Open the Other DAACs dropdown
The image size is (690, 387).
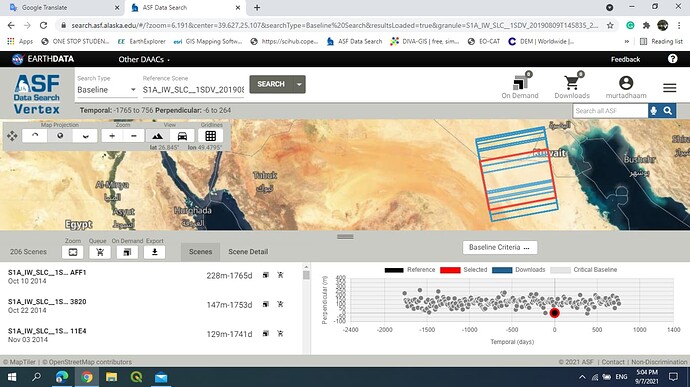144,59
